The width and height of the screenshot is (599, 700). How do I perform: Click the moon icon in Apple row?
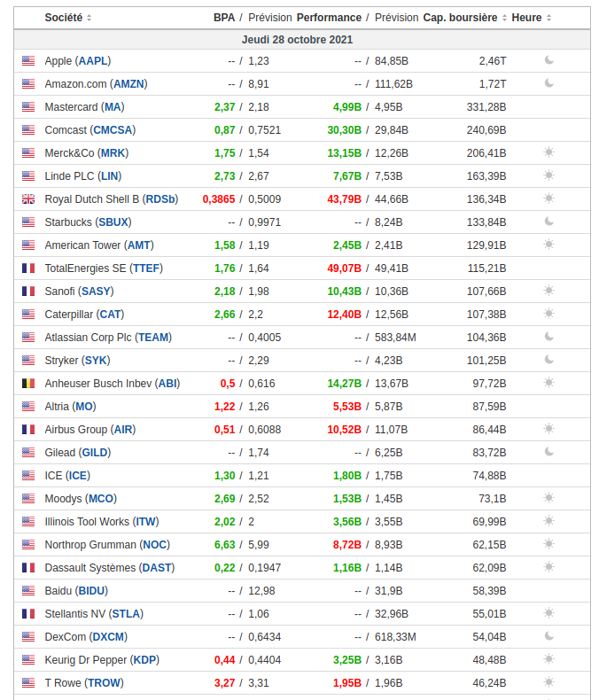548,60
